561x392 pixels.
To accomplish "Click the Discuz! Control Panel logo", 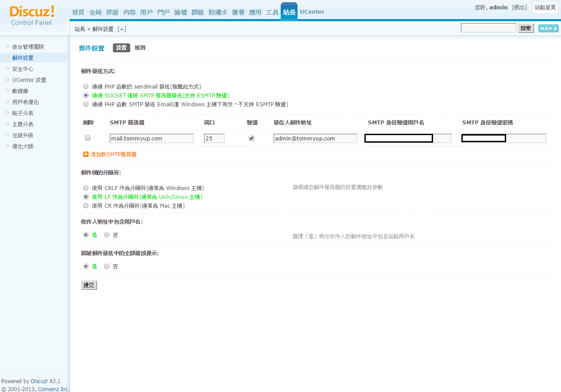I will [31, 16].
